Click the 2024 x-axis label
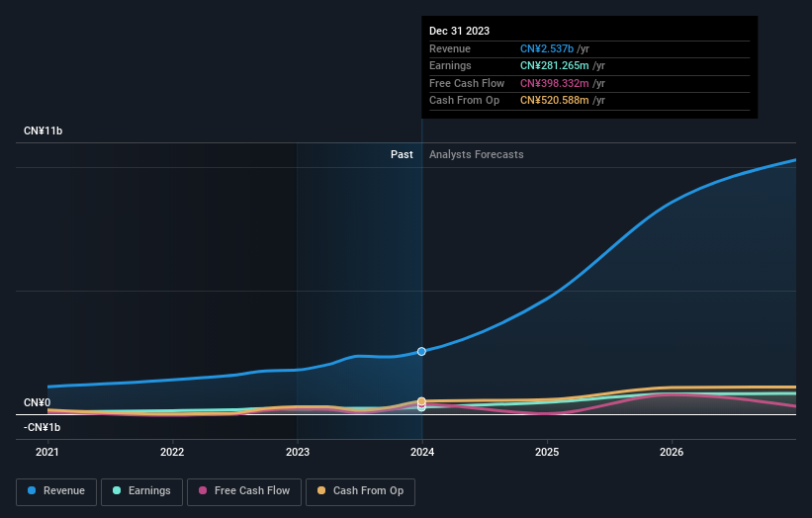 (x=422, y=452)
